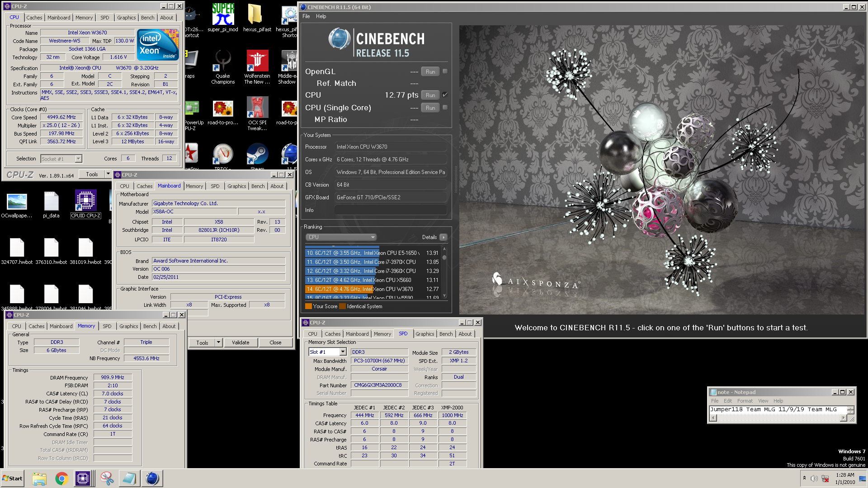This screenshot has width=868, height=488.
Task: Click the Intel Xeon inside logo in CPU-Z
Action: pos(158,45)
